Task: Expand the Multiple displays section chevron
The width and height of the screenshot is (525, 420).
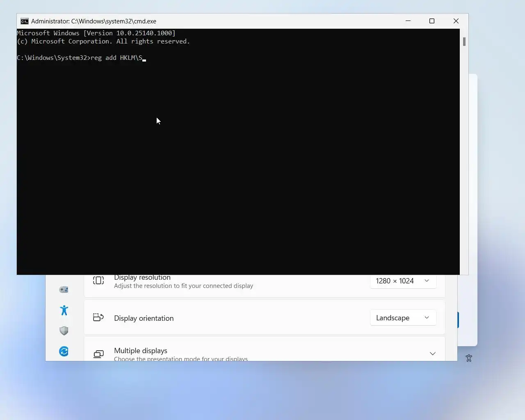Action: pyautogui.click(x=432, y=354)
